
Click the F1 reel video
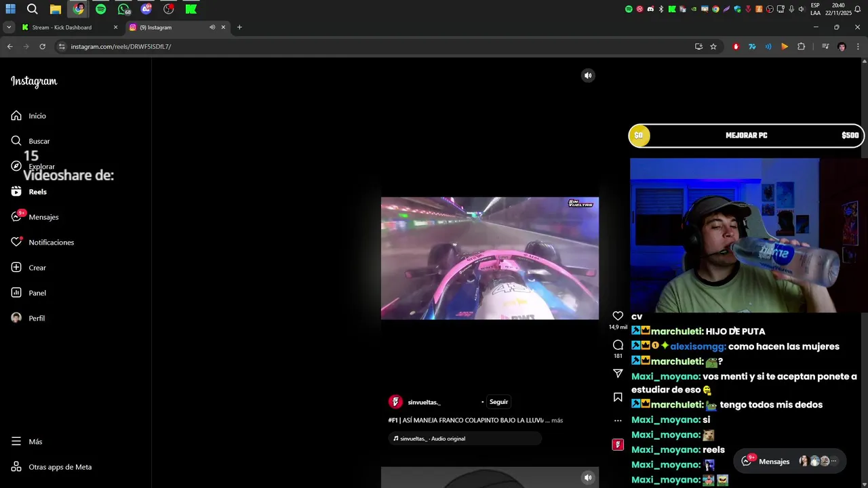click(x=490, y=258)
